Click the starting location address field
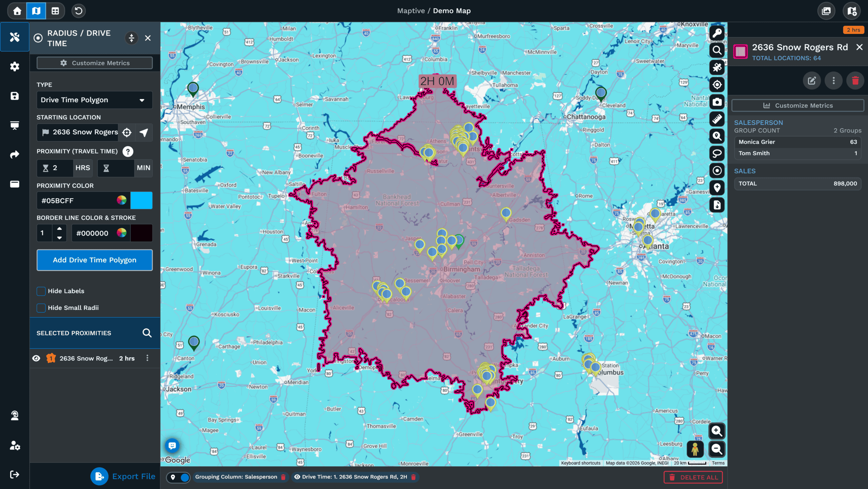868x489 pixels. click(78, 132)
